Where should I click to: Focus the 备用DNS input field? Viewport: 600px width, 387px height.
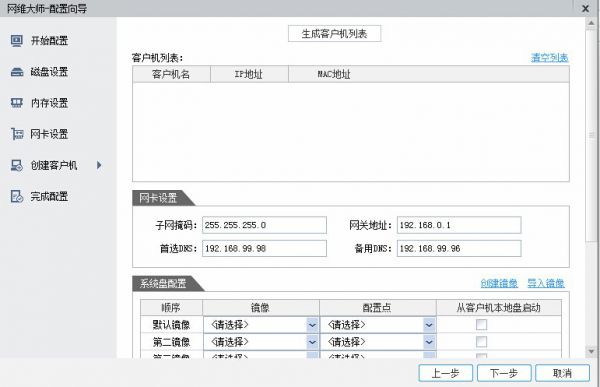pos(459,248)
